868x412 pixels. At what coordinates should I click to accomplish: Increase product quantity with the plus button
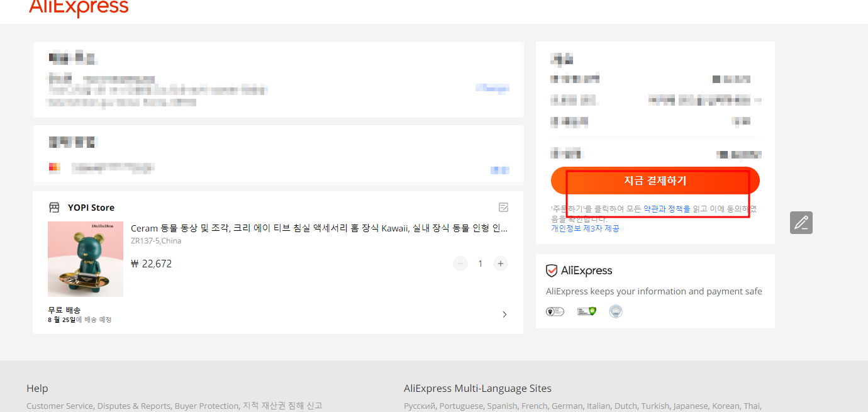click(501, 264)
